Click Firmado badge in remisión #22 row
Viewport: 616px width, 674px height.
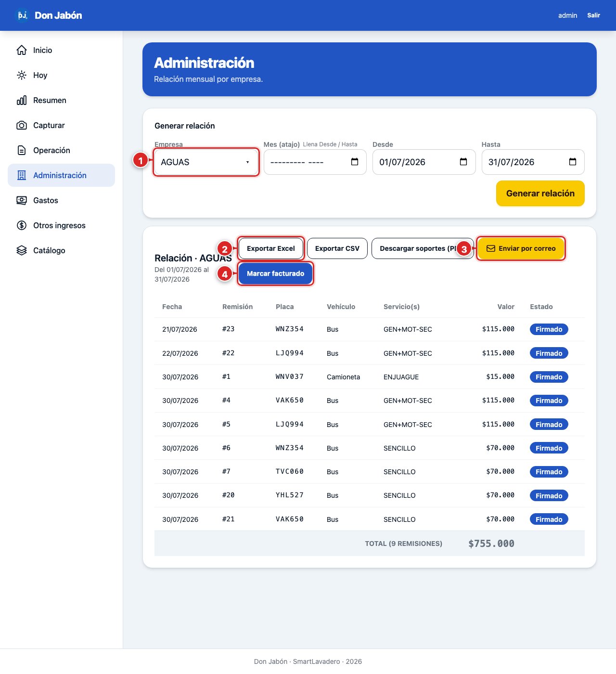(549, 353)
